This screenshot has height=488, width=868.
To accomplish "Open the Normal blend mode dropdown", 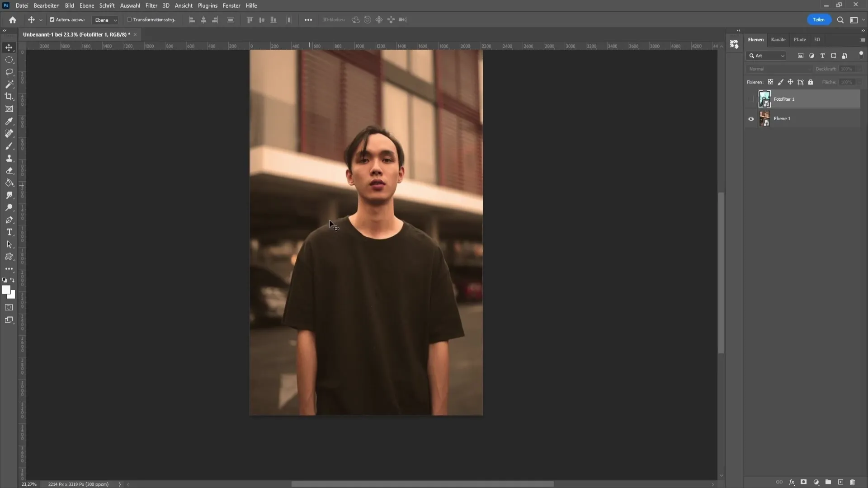I will 779,69.
